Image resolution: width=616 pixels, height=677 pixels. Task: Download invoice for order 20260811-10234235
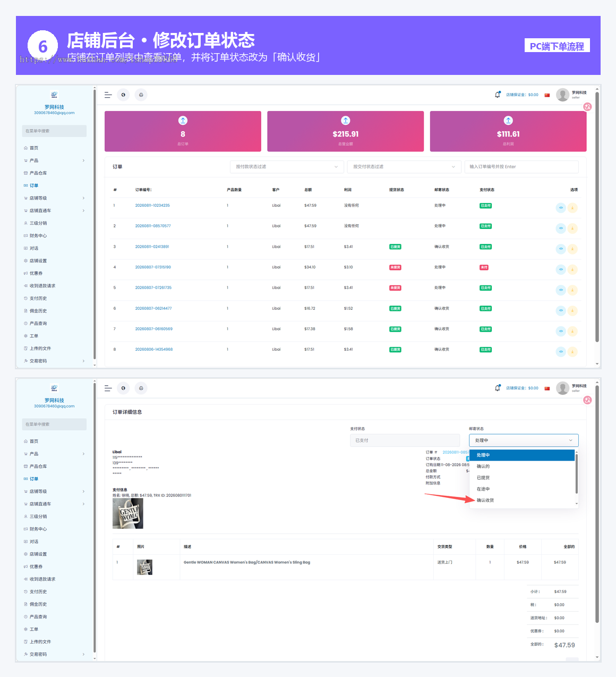[572, 208]
